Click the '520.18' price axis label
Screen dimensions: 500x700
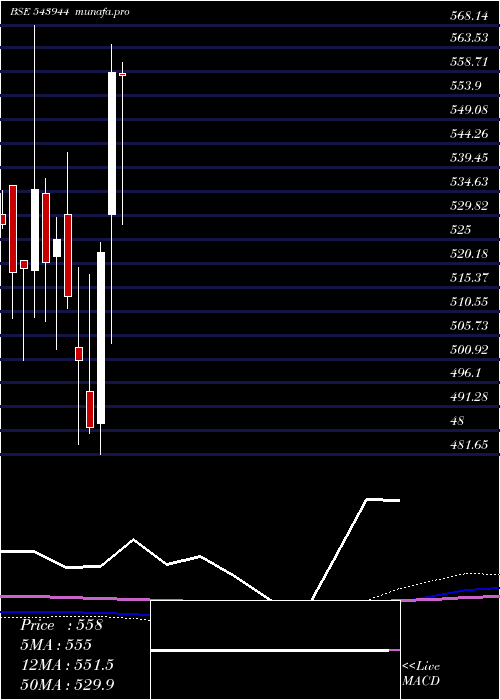(468, 254)
